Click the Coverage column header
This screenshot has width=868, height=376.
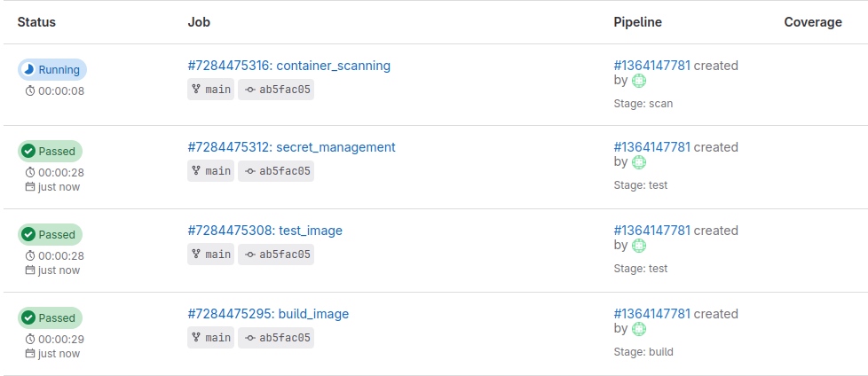(x=813, y=22)
